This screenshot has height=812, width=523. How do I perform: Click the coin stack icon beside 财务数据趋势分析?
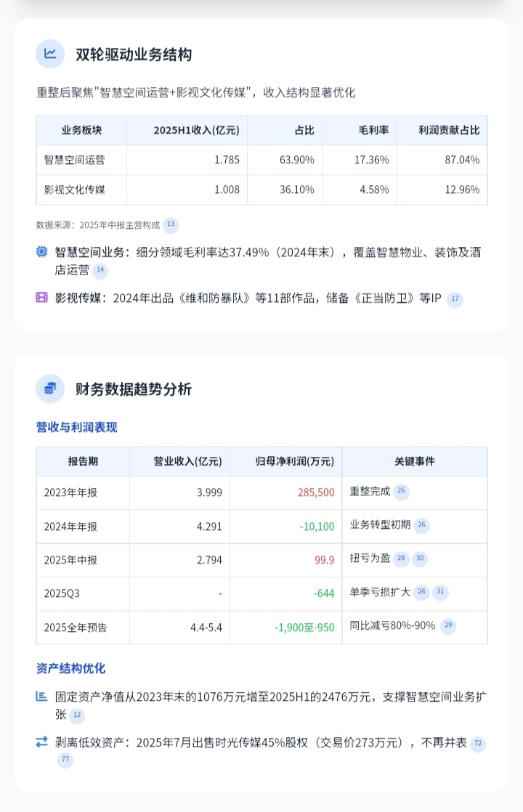tap(50, 389)
